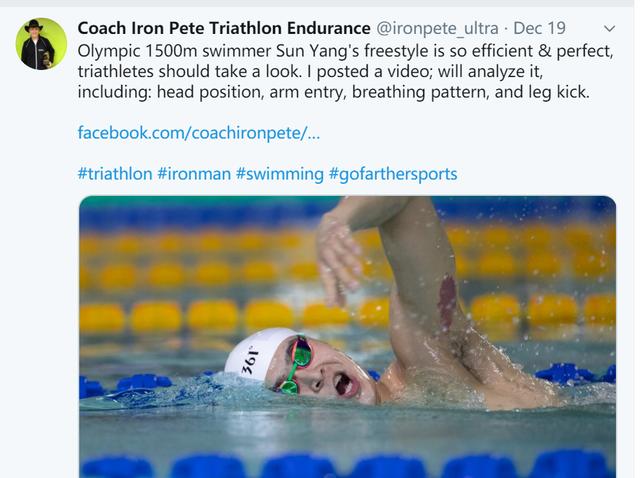The height and width of the screenshot is (478, 640).
Task: Click the swimmer's white 361° cap in photo
Action: (255, 353)
